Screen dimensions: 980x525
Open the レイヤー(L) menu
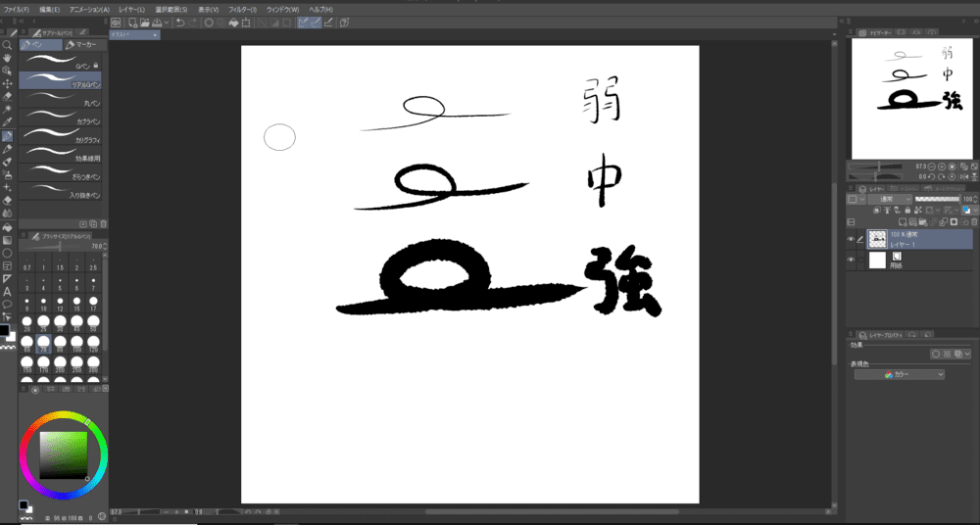click(x=132, y=10)
